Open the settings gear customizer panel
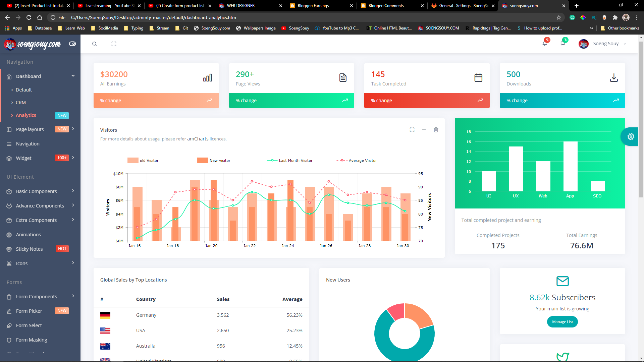This screenshot has height=362, width=644. tap(631, 136)
